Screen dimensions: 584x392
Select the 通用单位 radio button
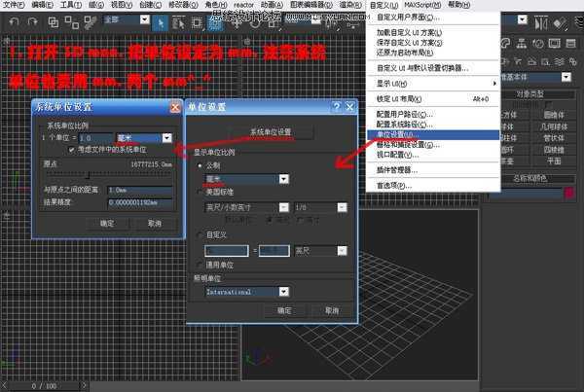tap(201, 265)
